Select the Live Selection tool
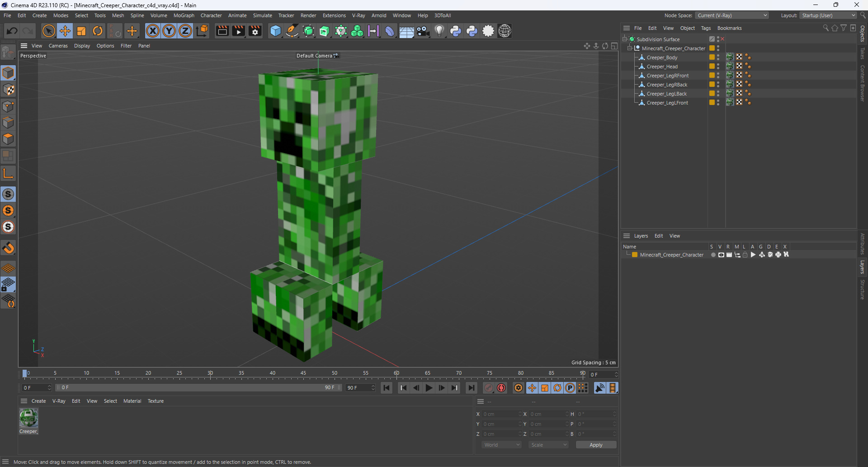Viewport: 868px width, 467px height. click(48, 31)
